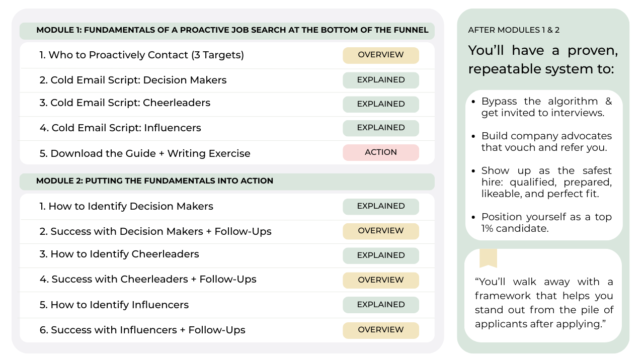Click the Position yourself as top 1% bullet
644x362 pixels.
pos(546,222)
